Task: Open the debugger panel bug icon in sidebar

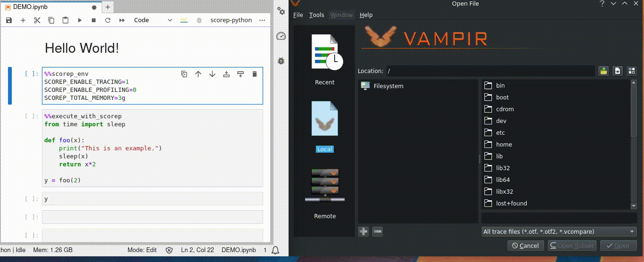Action: pyautogui.click(x=281, y=61)
